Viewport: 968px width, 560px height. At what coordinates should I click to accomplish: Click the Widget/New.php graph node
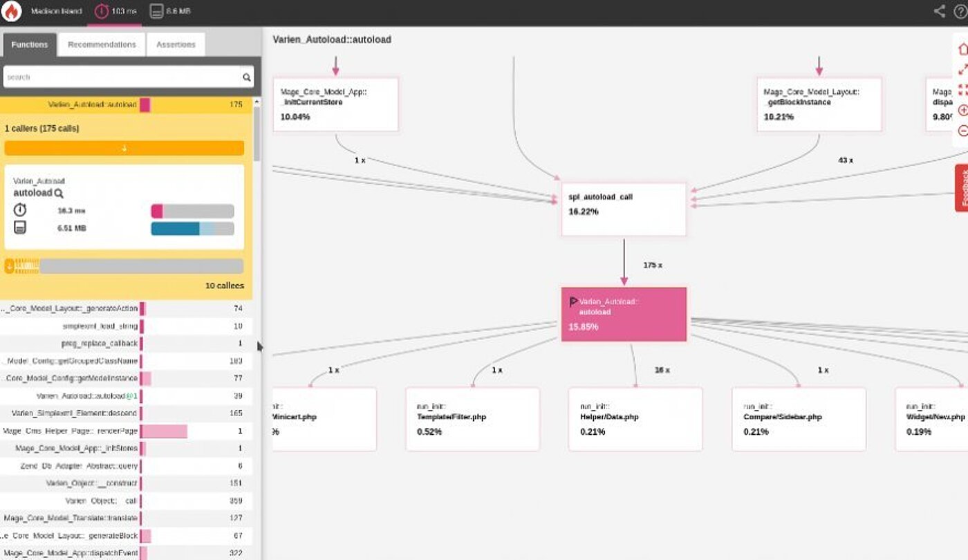931,420
